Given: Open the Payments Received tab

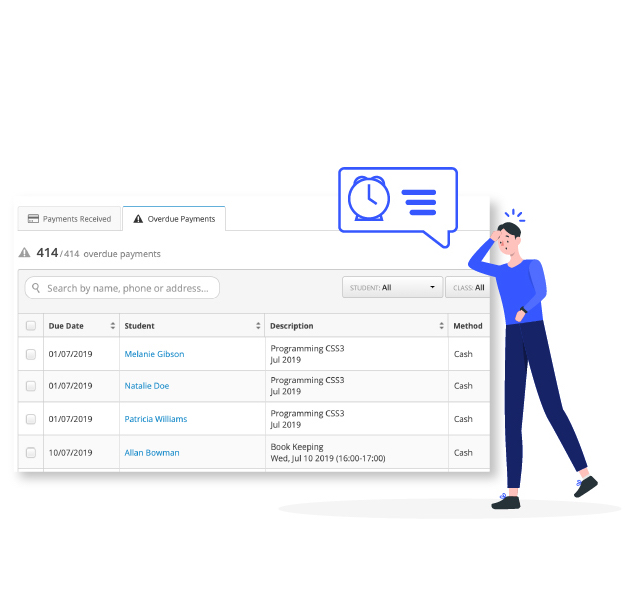Looking at the screenshot, I should tap(69, 219).
